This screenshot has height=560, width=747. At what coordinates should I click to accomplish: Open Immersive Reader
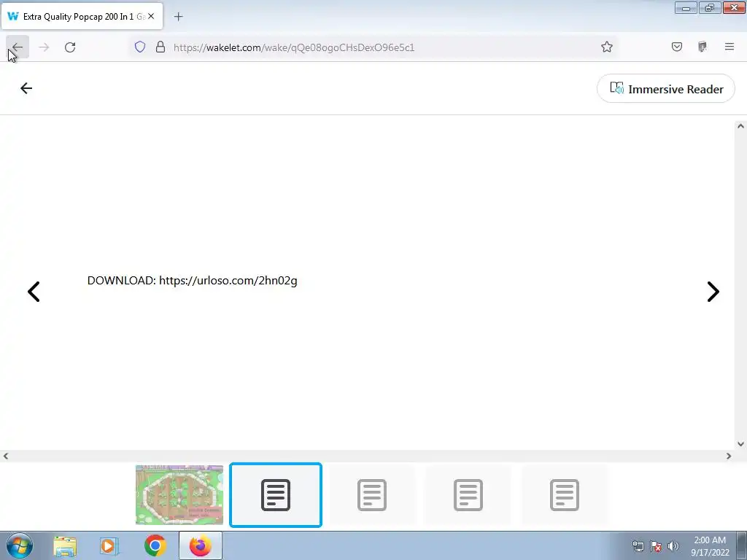point(666,88)
